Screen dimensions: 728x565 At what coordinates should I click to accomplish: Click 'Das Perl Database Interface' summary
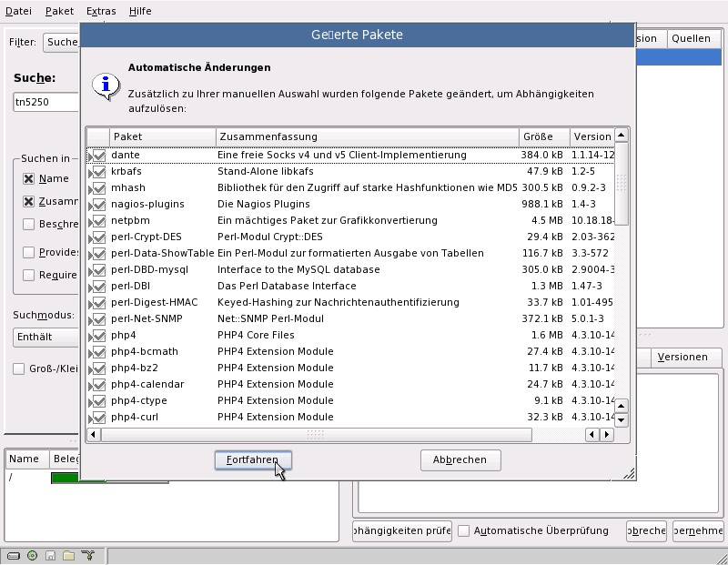(x=287, y=286)
